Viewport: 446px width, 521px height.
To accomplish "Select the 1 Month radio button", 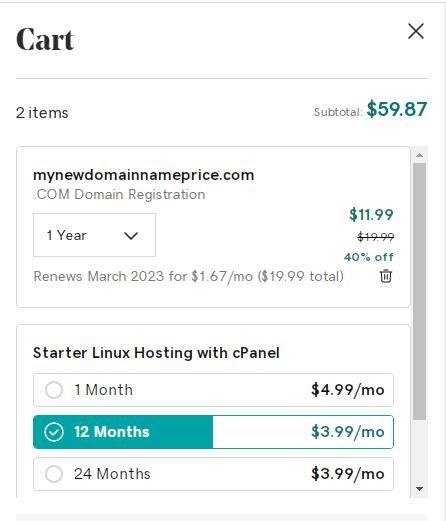I will 54,390.
